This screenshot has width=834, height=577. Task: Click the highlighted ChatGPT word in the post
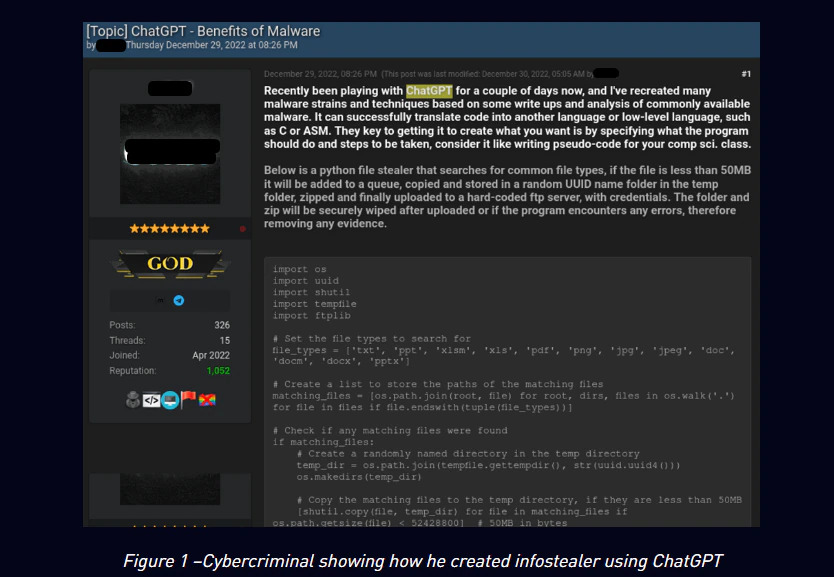click(x=429, y=91)
